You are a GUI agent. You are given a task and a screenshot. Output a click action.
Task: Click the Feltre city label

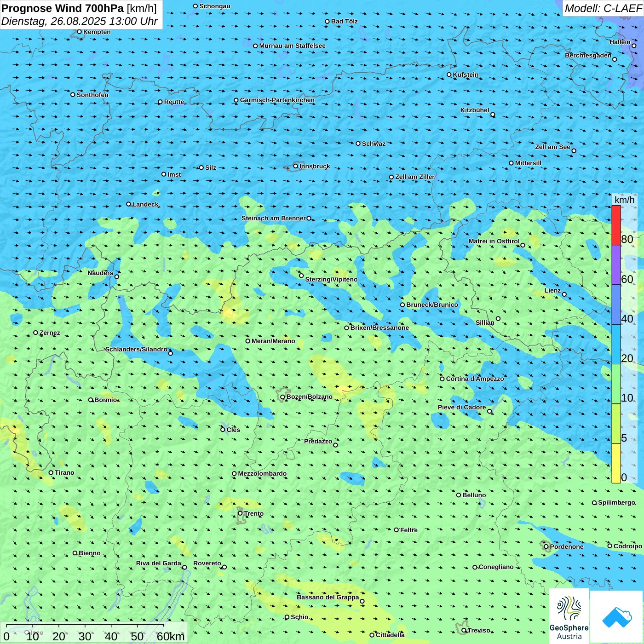[409, 530]
